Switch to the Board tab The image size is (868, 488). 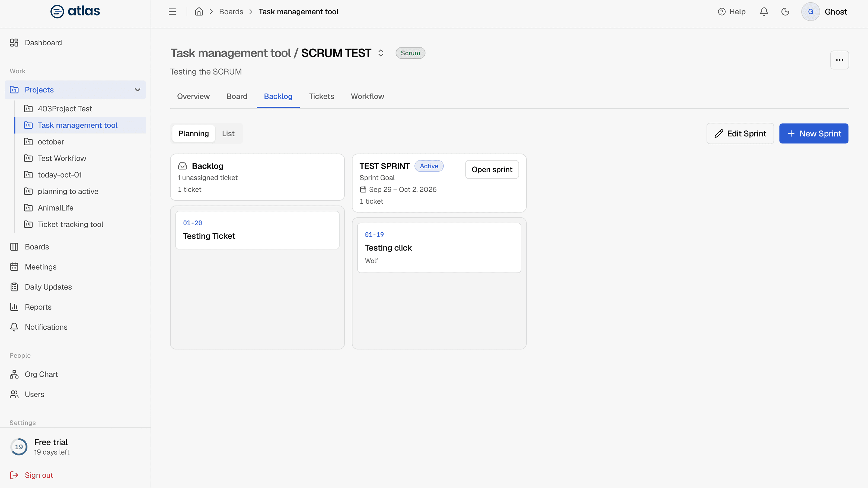click(x=237, y=97)
